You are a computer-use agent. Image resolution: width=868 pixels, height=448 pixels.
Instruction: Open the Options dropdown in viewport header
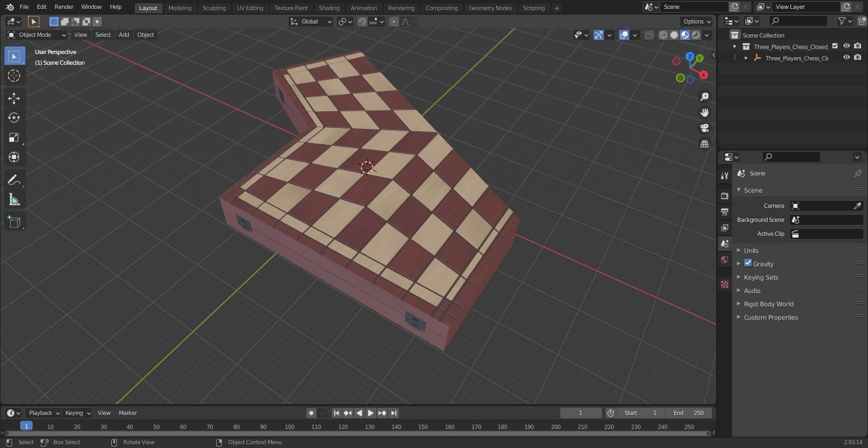click(697, 22)
